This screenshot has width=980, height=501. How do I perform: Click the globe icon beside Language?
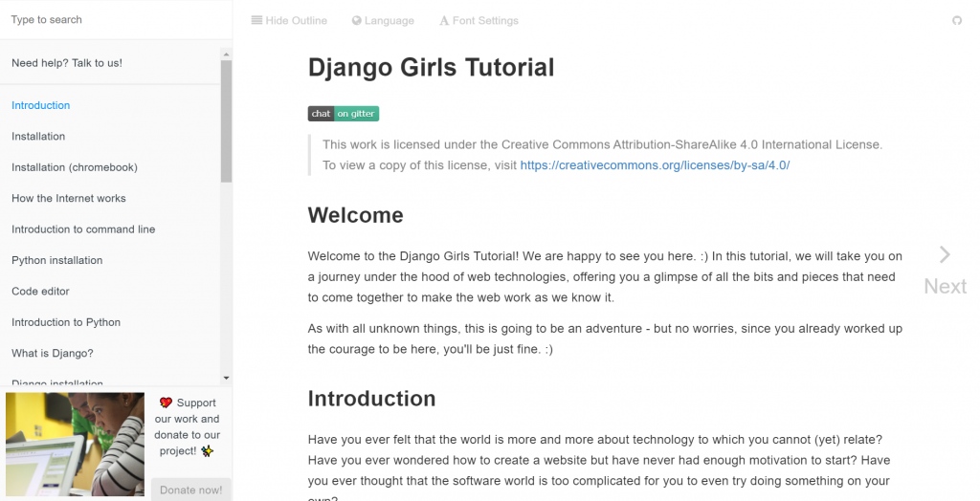tap(357, 21)
